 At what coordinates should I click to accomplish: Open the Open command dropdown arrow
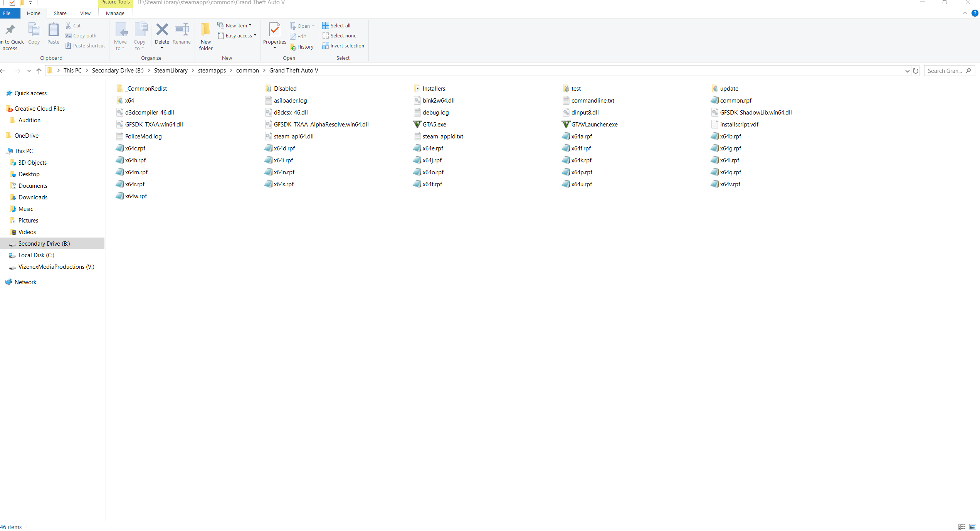(x=313, y=26)
